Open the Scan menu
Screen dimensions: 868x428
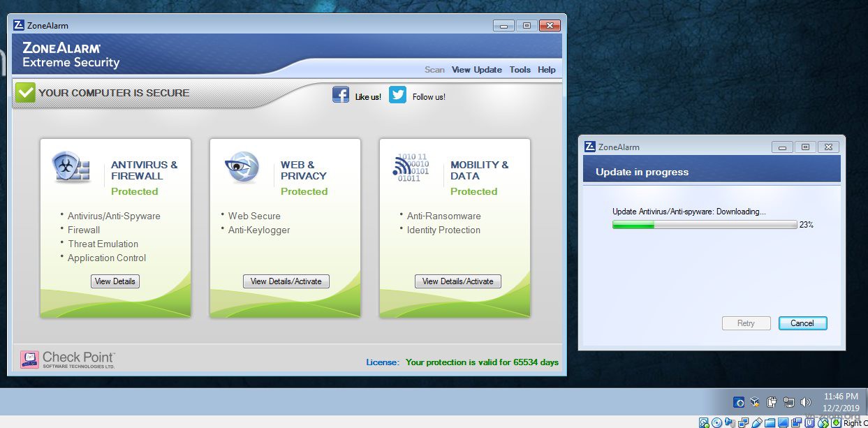click(434, 70)
